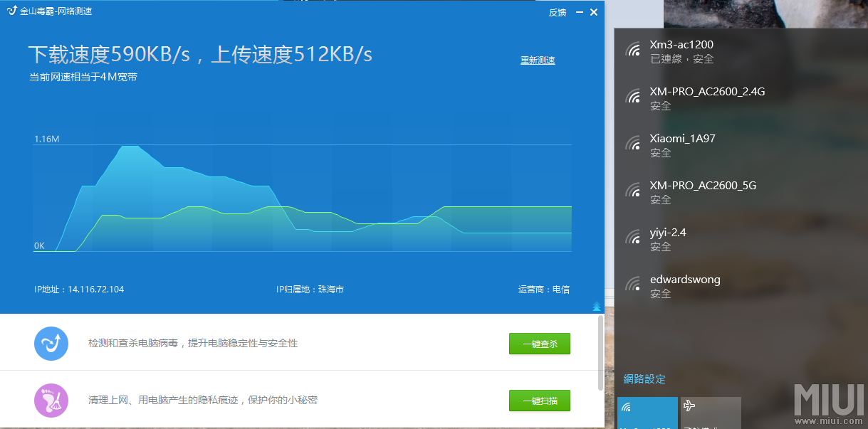This screenshot has width=868, height=429.
Task: Select the edwardswong Wi-Fi network
Action: [741, 286]
